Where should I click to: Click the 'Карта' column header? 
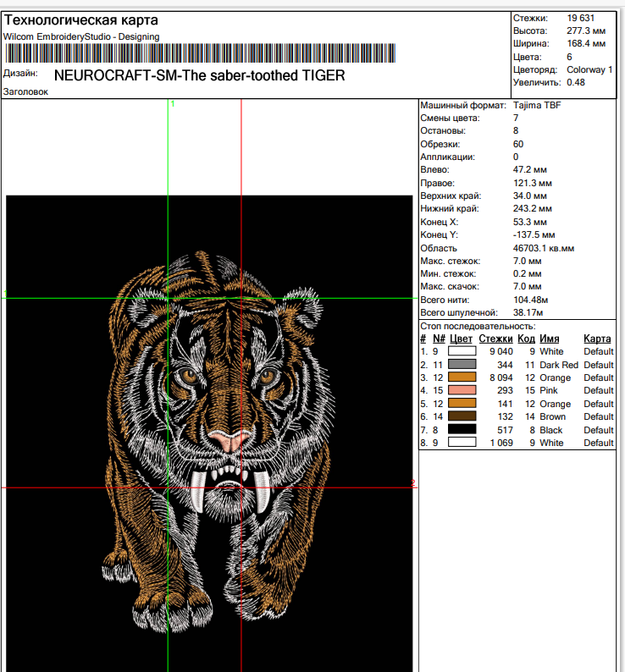(597, 339)
